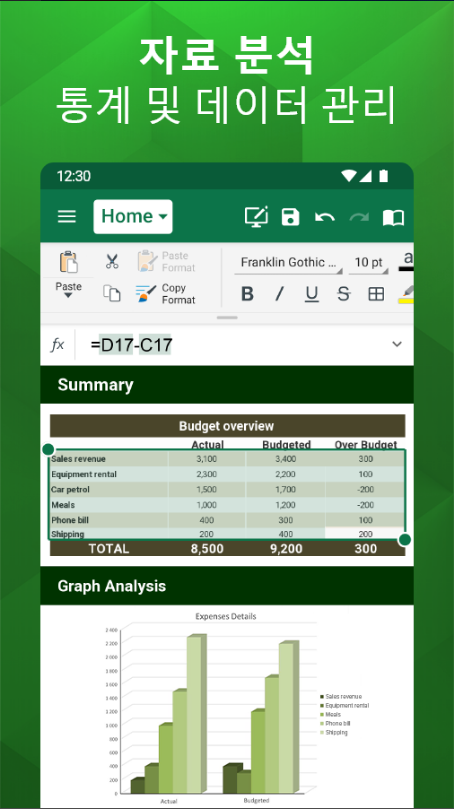Click Copy Format button
The width and height of the screenshot is (454, 809).
click(x=166, y=294)
